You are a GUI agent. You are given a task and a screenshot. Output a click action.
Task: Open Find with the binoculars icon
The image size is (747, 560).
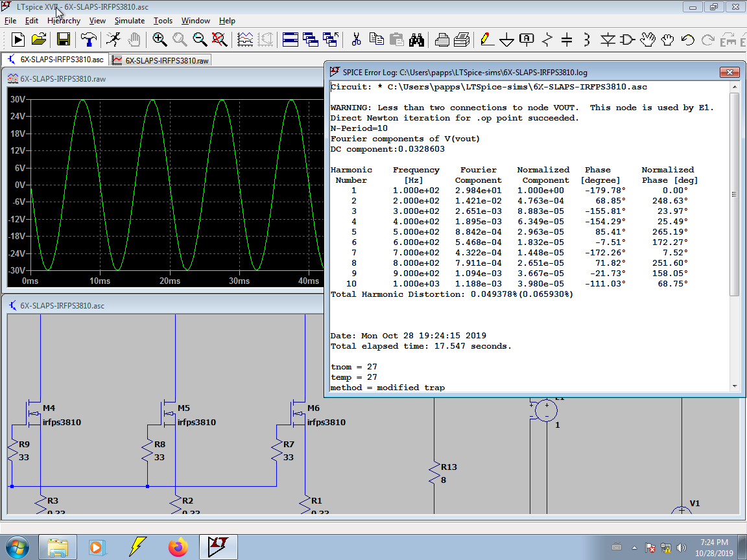[x=416, y=40]
